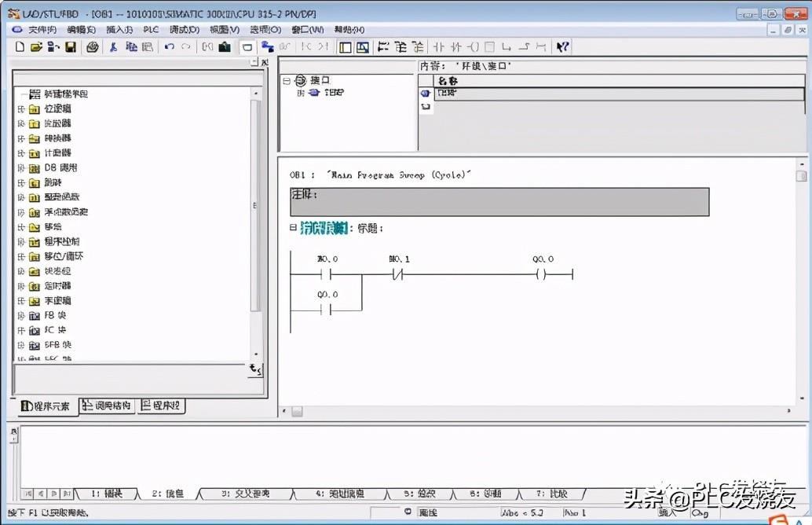
Task: Insert an output coil from toolbar
Action: click(473, 47)
